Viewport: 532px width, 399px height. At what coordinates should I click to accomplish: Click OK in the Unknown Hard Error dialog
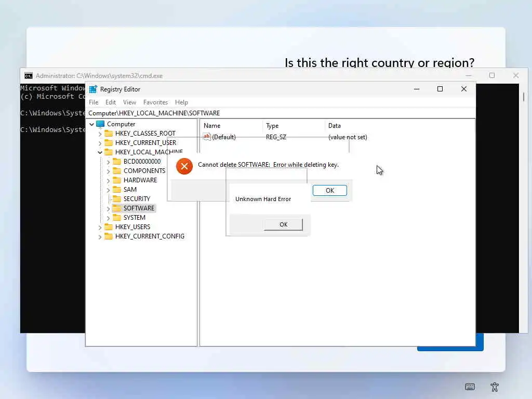tap(283, 224)
